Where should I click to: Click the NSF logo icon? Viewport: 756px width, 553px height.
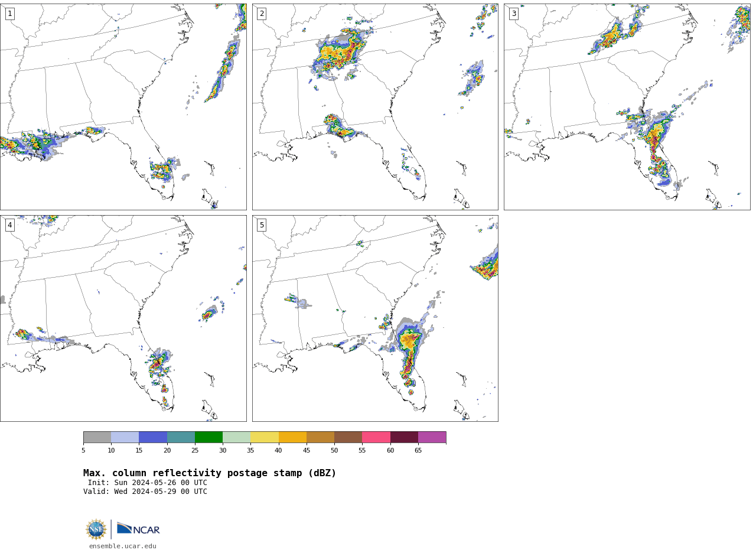96,529
